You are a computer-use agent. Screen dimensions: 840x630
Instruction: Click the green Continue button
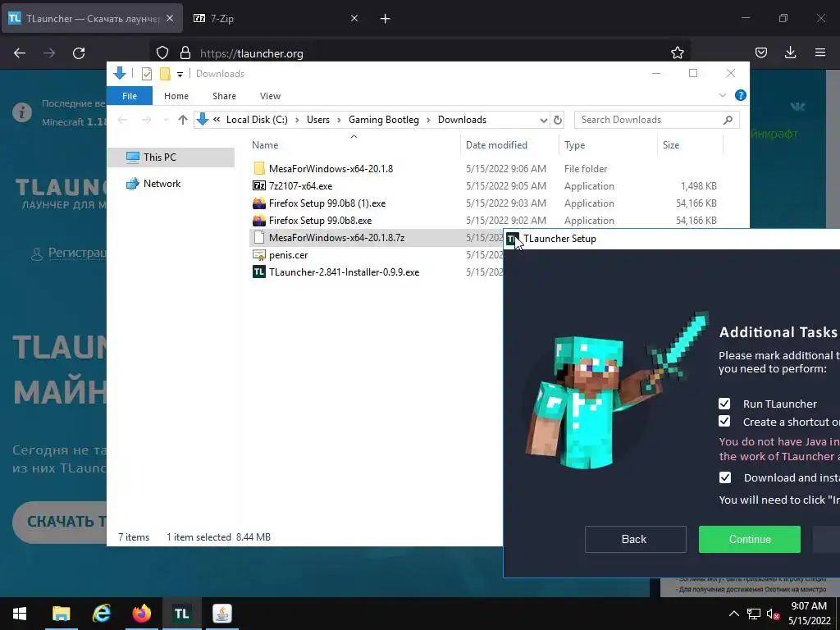point(750,539)
